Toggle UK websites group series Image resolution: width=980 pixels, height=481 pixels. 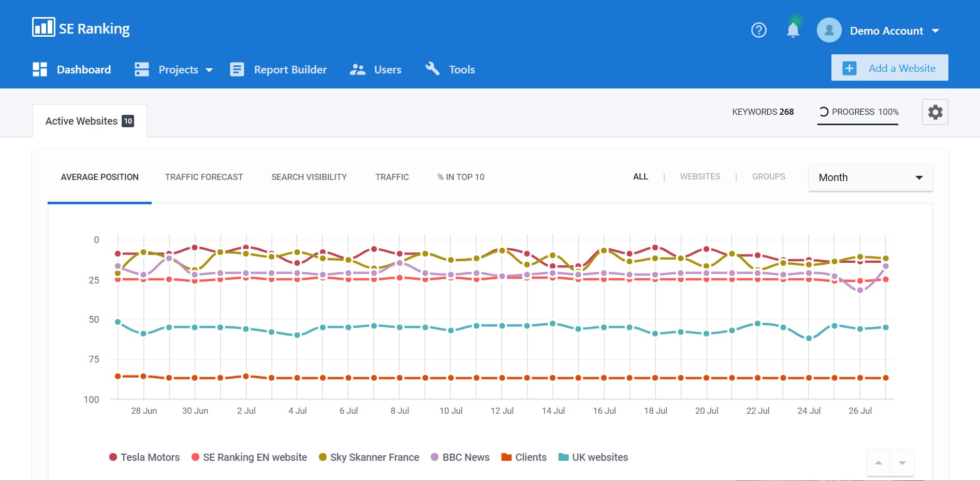tap(593, 457)
